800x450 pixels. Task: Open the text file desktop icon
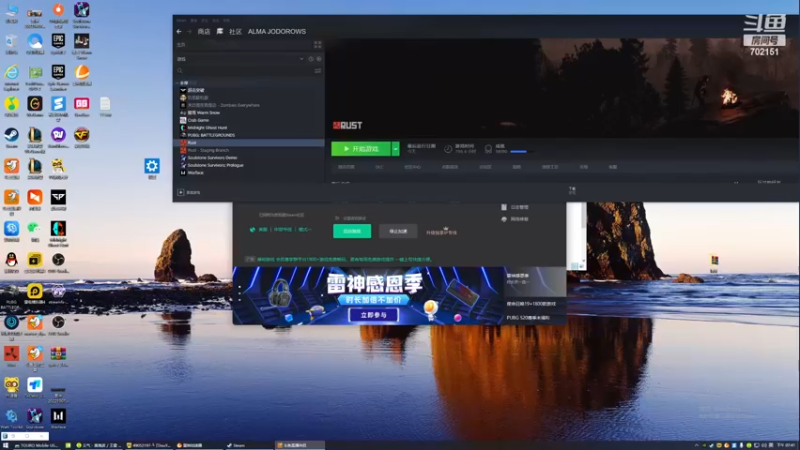click(x=105, y=106)
